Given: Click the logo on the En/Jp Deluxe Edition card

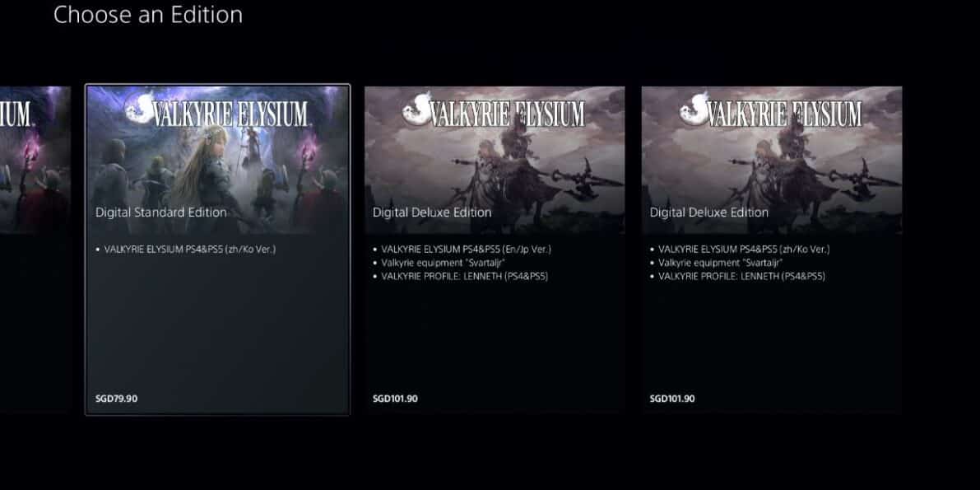Looking at the screenshot, I should click(x=494, y=110).
